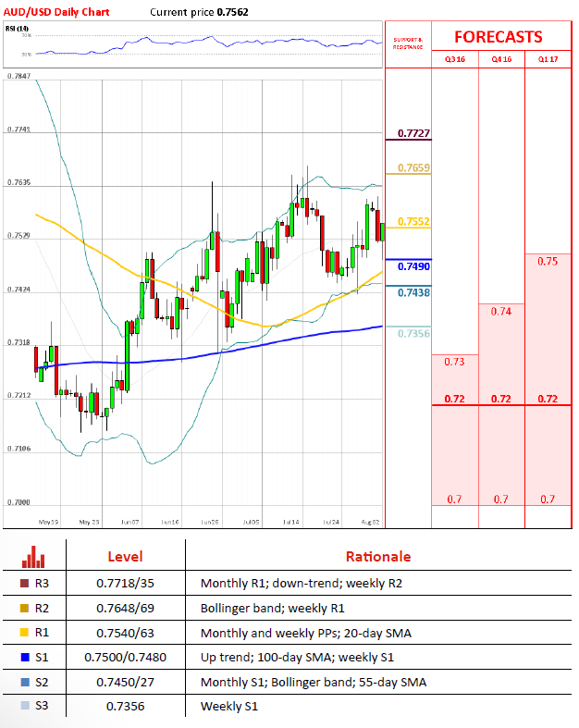Click the 0.7 low forecast under Q1 17
This screenshot has width=579, height=728.
[548, 500]
